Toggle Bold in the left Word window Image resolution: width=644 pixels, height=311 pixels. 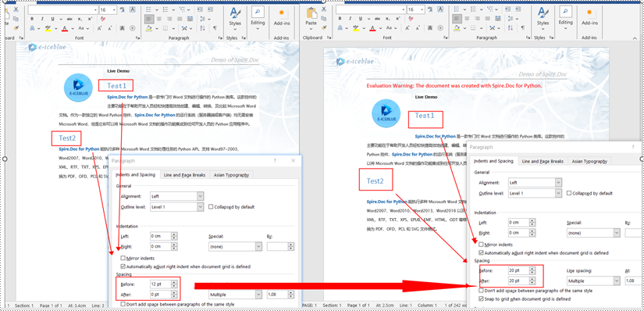pos(32,19)
